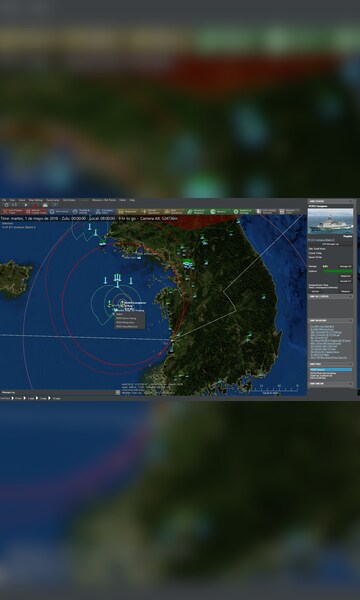Select the highlighted blue fuel row

(331, 370)
